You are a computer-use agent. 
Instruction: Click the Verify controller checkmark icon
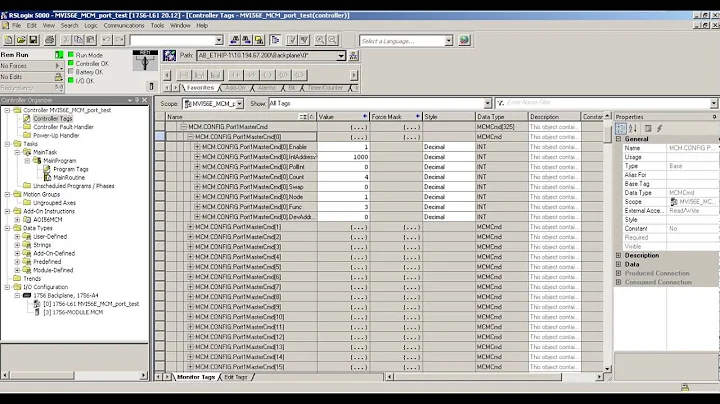304,40
